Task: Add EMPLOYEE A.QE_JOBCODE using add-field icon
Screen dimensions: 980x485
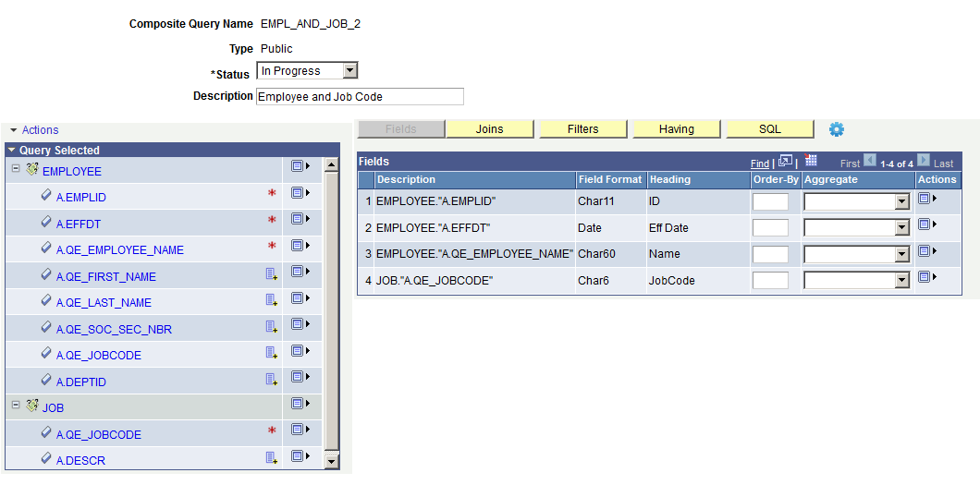Action: coord(271,352)
